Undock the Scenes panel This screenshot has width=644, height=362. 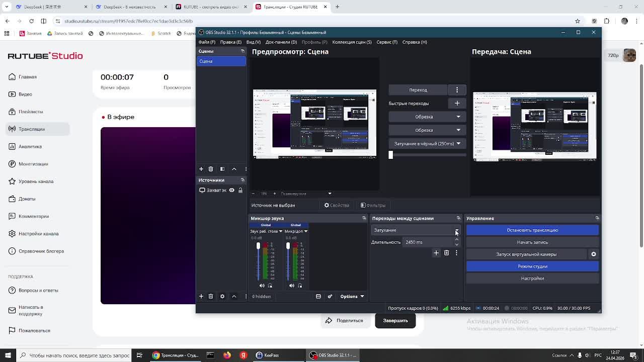243,51
